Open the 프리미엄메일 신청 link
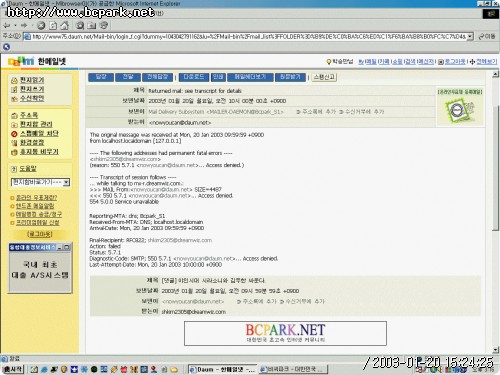The width and height of the screenshot is (500, 375). (x=38, y=222)
